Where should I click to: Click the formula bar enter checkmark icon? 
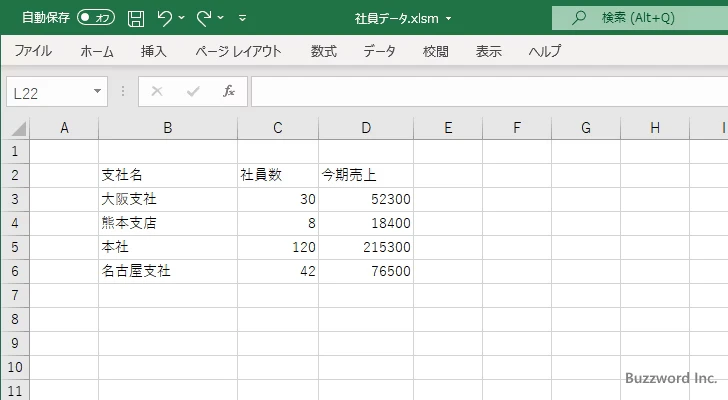tap(193, 91)
